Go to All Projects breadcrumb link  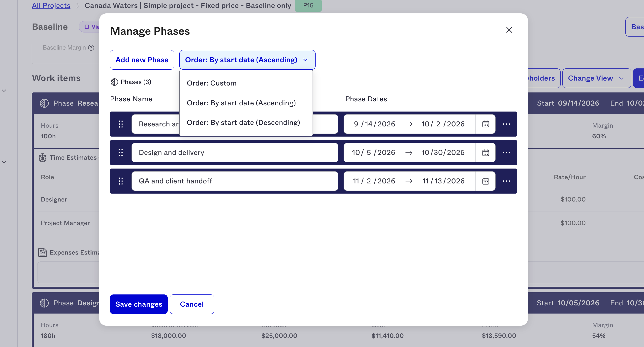pos(51,5)
